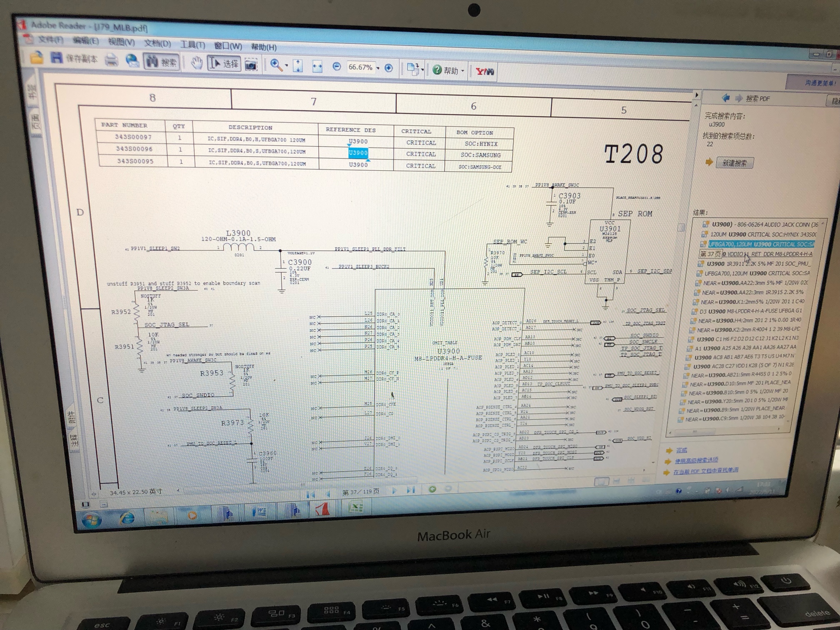Viewport: 840px width, 630px height.
Task: Select result 'U3900) - 806-06264 AUDIO JACK CONN'
Action: (760, 224)
